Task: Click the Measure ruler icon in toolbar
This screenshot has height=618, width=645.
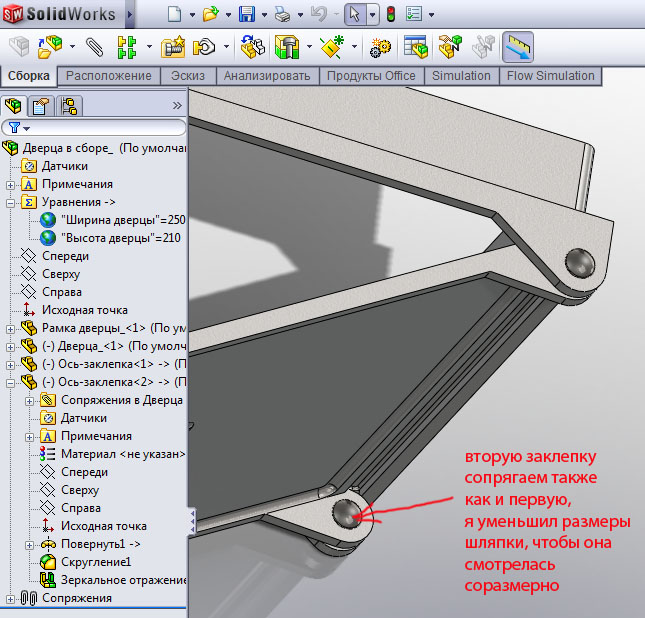Action: pos(517,47)
